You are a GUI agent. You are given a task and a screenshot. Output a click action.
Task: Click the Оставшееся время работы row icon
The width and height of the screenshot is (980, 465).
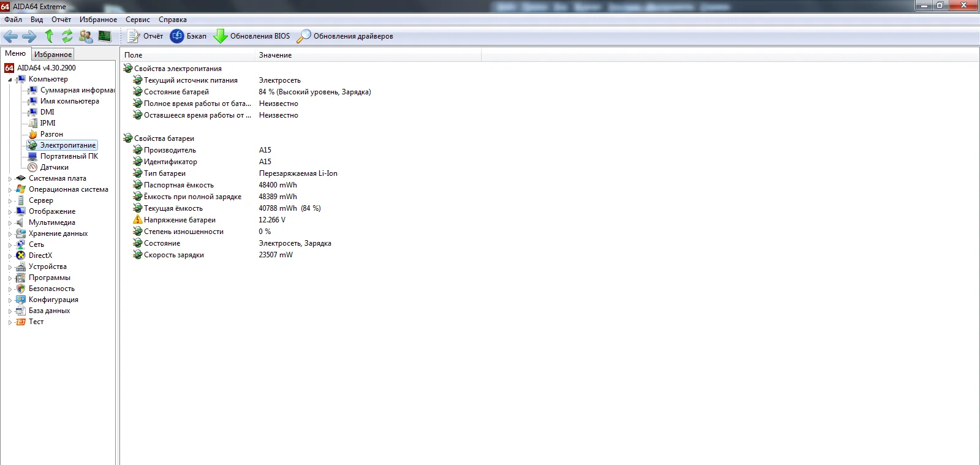coord(138,115)
